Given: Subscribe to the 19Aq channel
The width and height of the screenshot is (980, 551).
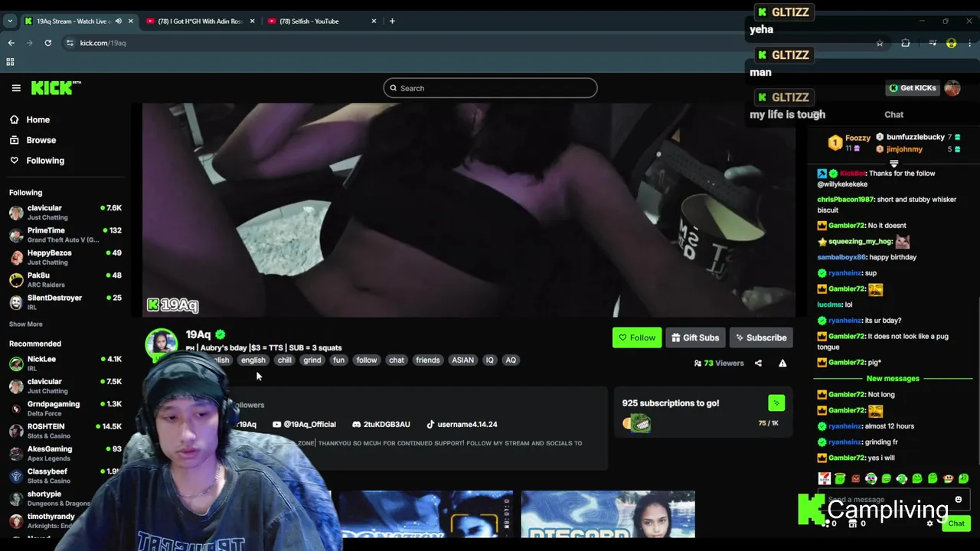Looking at the screenshot, I should click(761, 337).
